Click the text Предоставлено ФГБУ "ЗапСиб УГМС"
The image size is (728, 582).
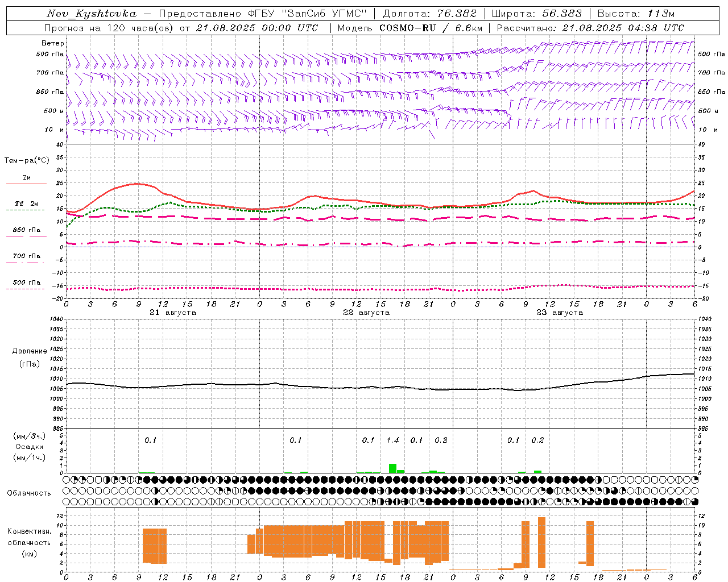pyautogui.click(x=263, y=14)
